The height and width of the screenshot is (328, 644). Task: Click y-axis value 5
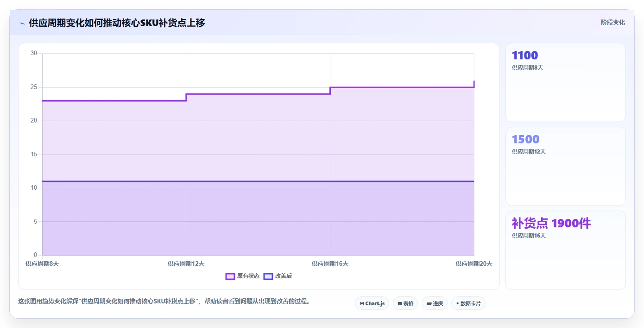pyautogui.click(x=35, y=222)
